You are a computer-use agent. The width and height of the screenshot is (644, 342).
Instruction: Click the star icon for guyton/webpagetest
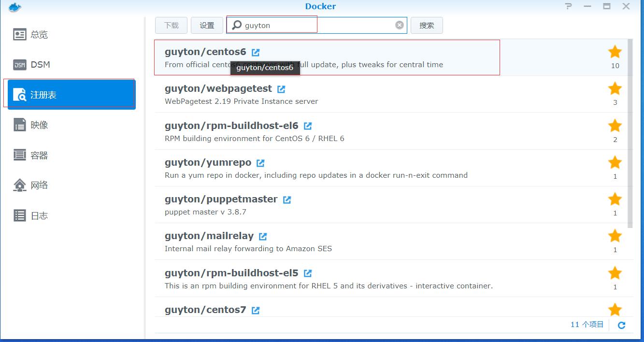tap(615, 88)
